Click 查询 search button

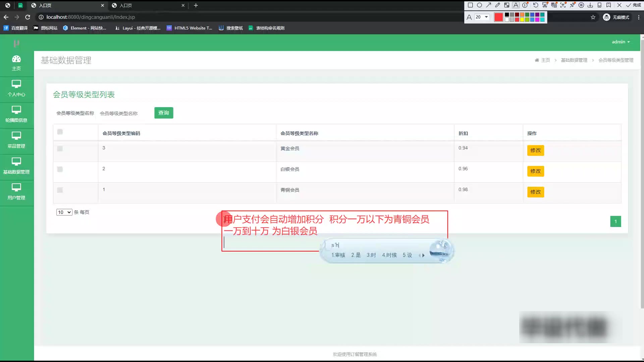tap(164, 113)
